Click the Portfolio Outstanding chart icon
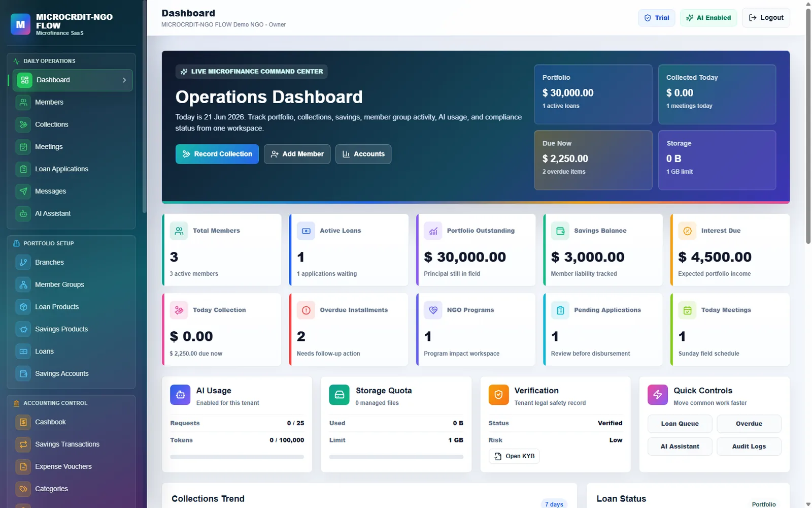The width and height of the screenshot is (812, 508). pos(433,231)
